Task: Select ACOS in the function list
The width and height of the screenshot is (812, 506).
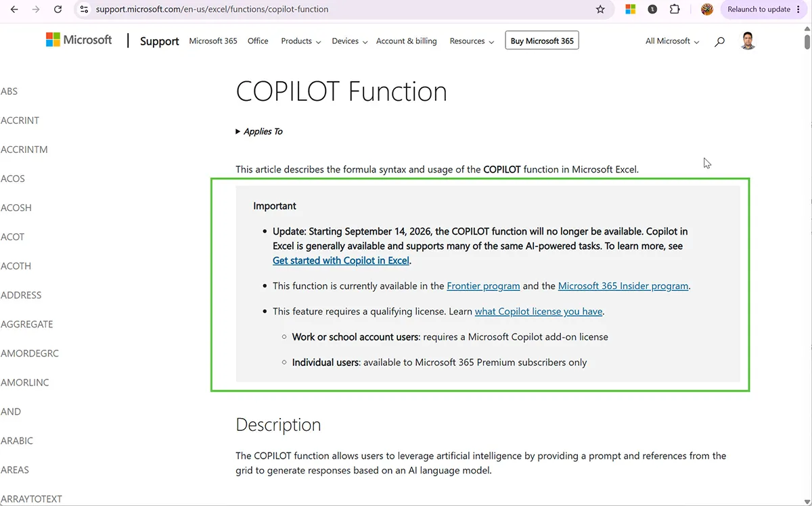Action: tap(13, 179)
